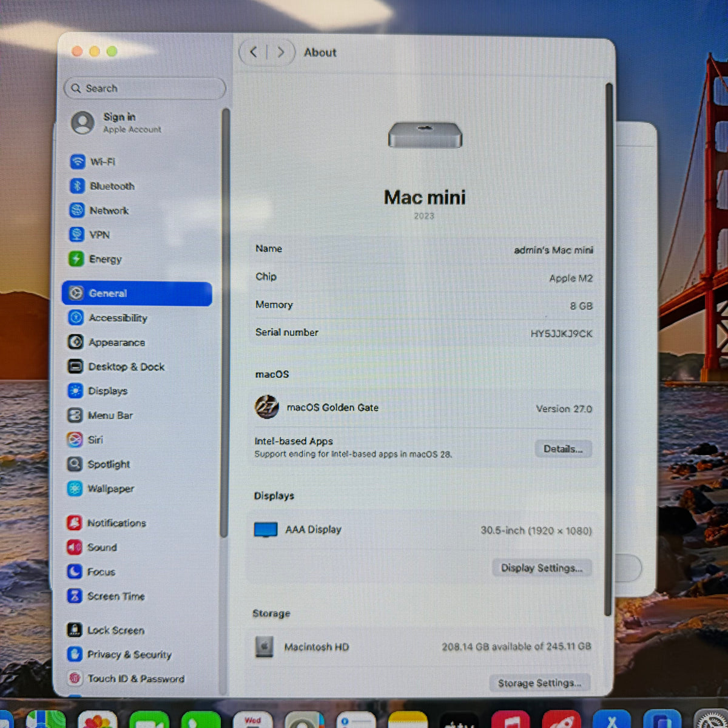Click the Mac mini 2023 year label
Image resolution: width=728 pixels, height=728 pixels.
tap(424, 216)
